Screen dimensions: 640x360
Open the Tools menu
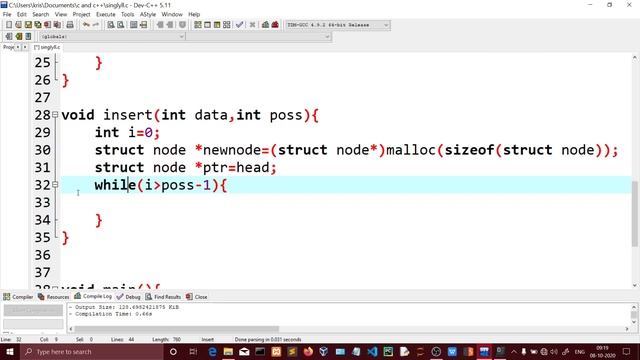pos(127,14)
